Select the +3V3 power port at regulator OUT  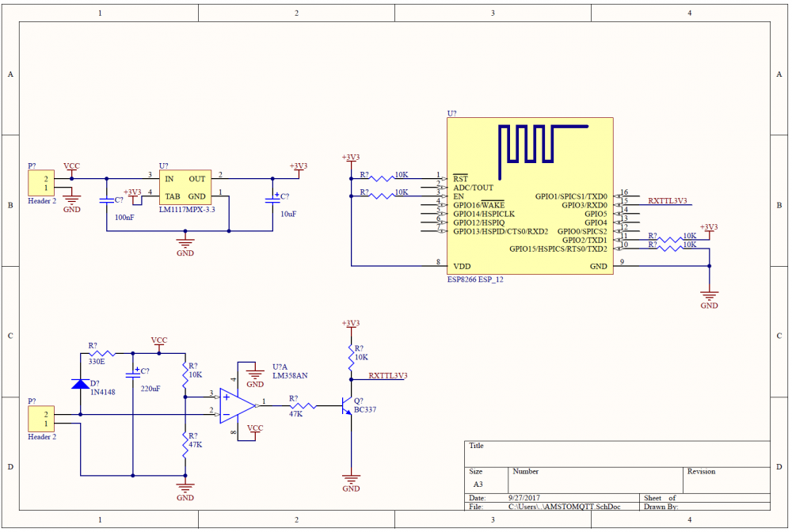pyautogui.click(x=298, y=167)
